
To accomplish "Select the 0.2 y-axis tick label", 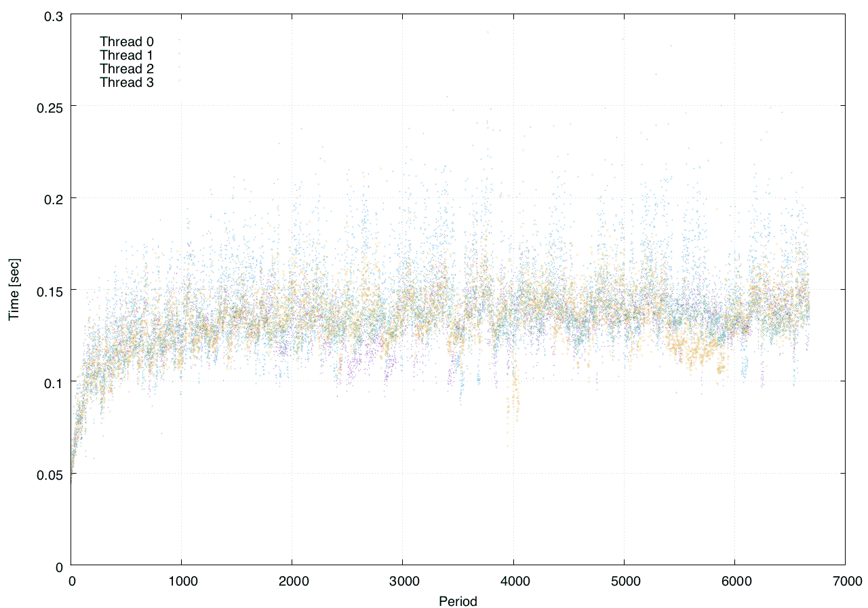I will [52, 198].
